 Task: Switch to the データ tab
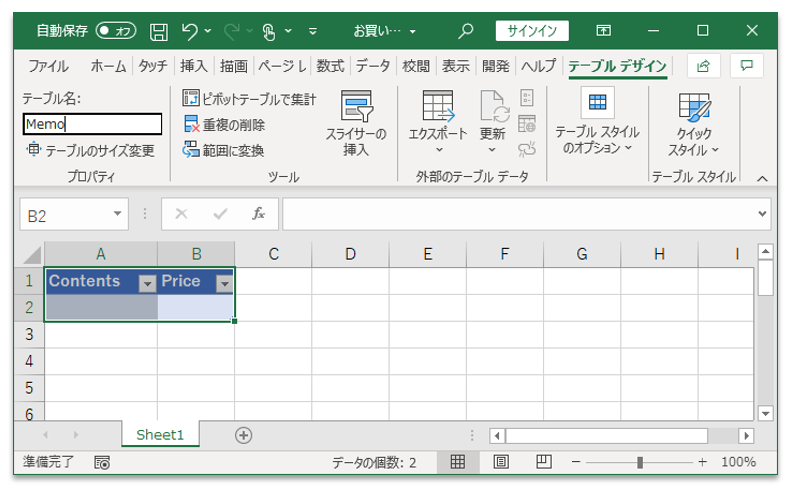[373, 66]
